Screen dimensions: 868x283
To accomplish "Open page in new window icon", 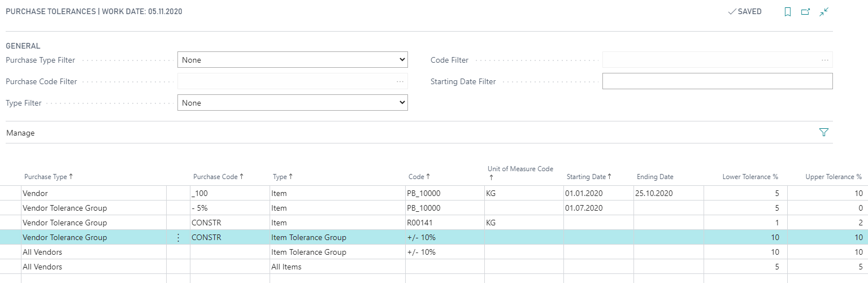I will tap(806, 11).
